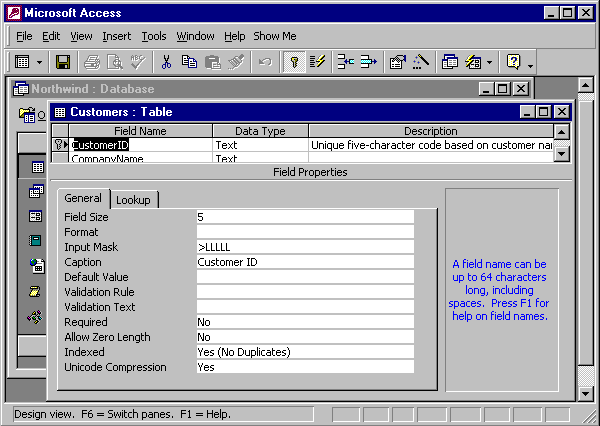
Task: Click the Allow Zero Length value No
Action: pyautogui.click(x=305, y=337)
